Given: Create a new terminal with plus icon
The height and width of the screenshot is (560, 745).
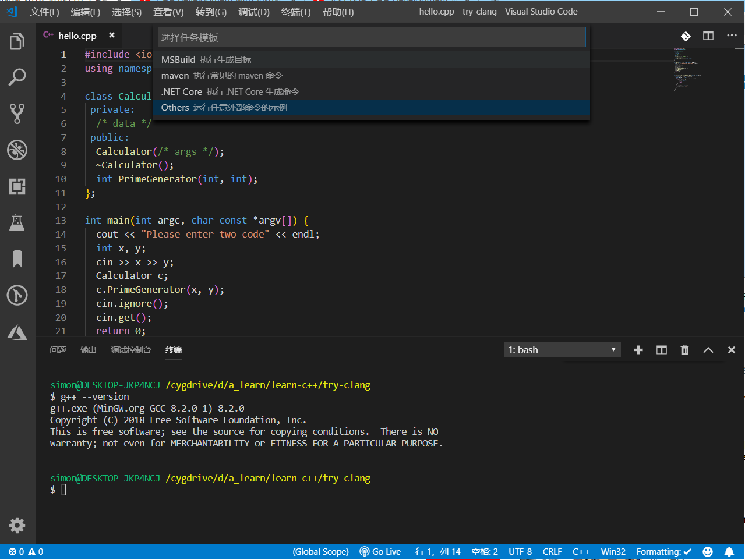Looking at the screenshot, I should pyautogui.click(x=638, y=350).
